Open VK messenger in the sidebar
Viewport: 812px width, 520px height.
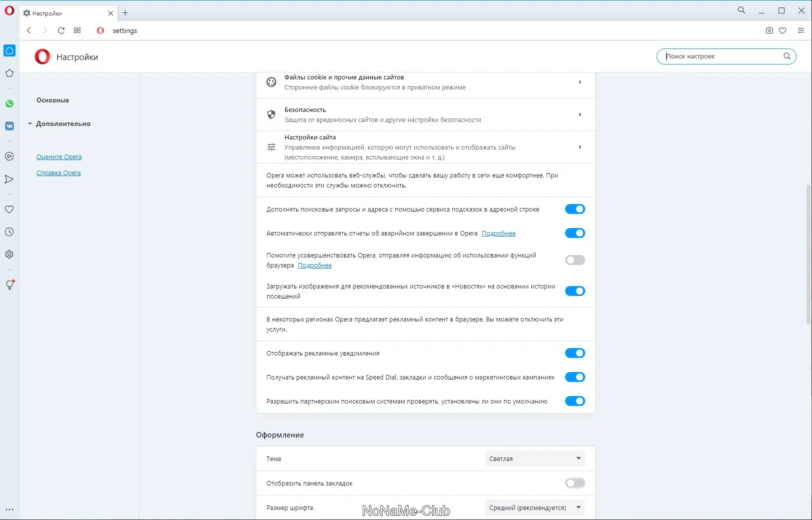click(9, 126)
